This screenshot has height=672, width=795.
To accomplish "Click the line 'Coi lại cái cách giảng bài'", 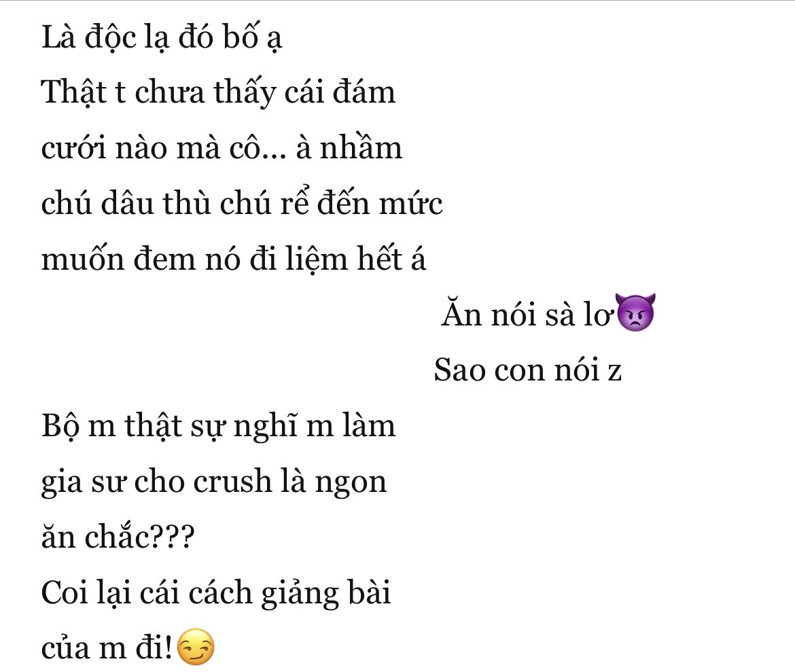I will click(215, 593).
